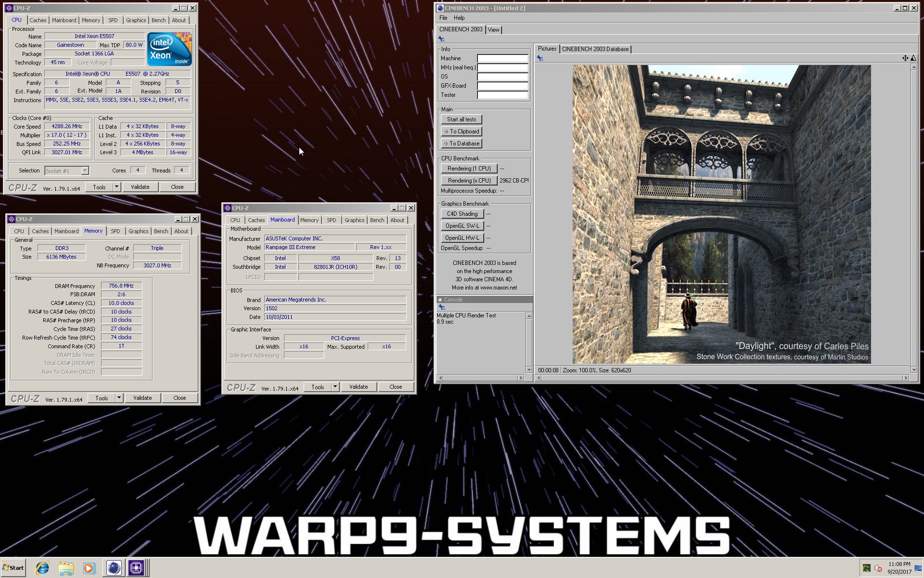Click Close button in the CPU-Z Memory window
This screenshot has height=578, width=924.
click(x=180, y=398)
